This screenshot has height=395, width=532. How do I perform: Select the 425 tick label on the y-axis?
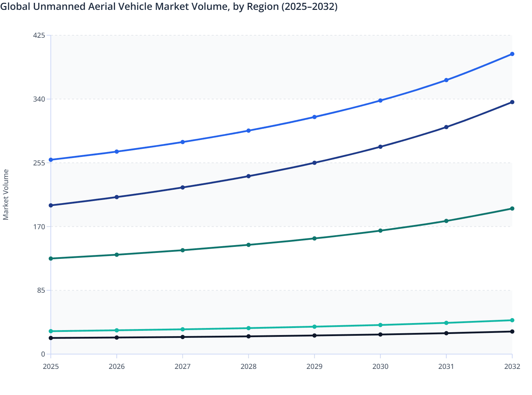40,35
